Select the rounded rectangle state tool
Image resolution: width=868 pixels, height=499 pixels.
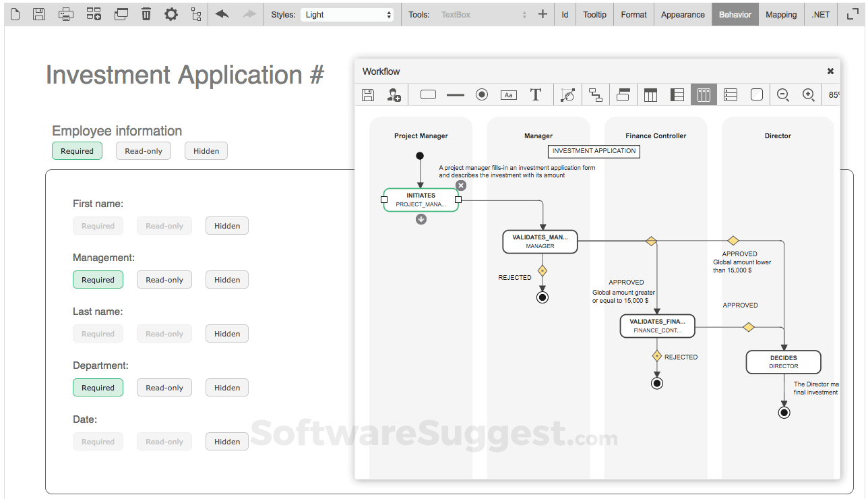click(427, 94)
